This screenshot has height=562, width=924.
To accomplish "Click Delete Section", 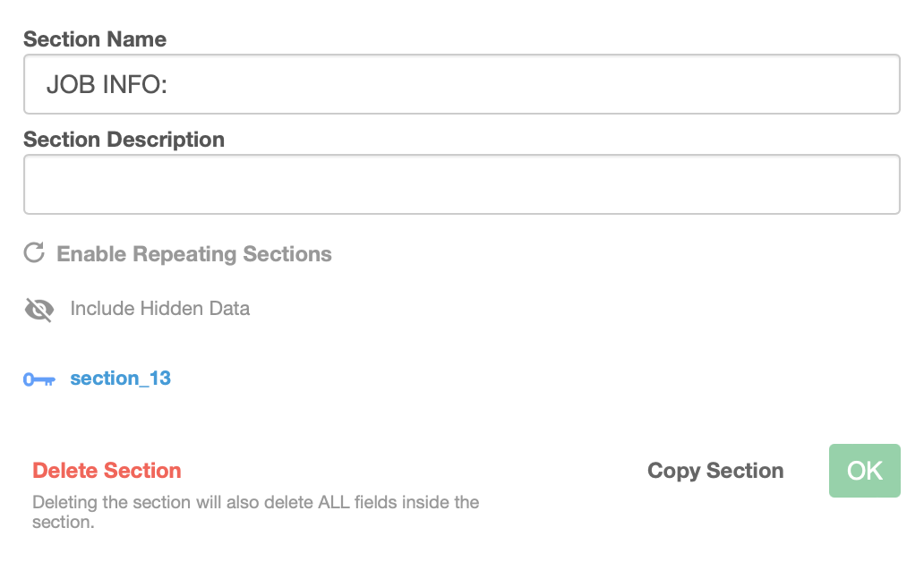I will point(106,470).
